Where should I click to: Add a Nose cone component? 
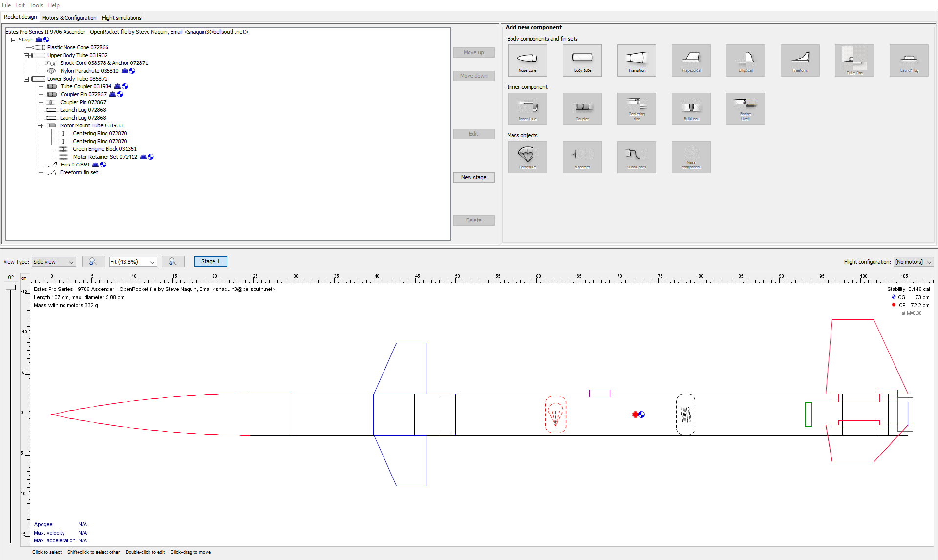tap(527, 60)
